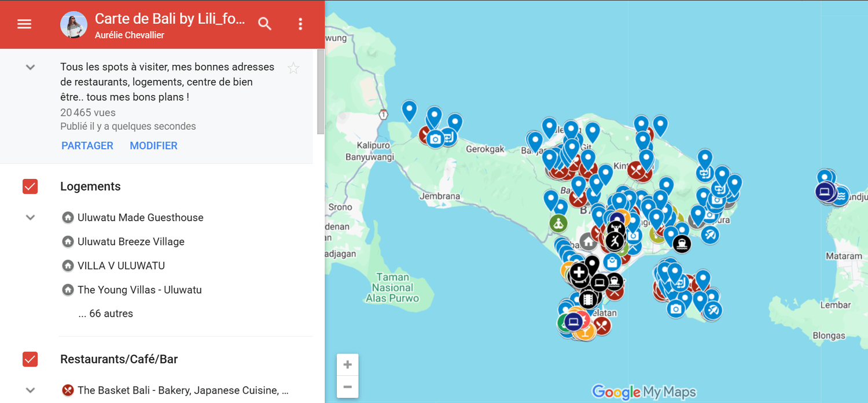Click the plain black pin marker
Viewport: 868px width, 403px height.
[592, 267]
